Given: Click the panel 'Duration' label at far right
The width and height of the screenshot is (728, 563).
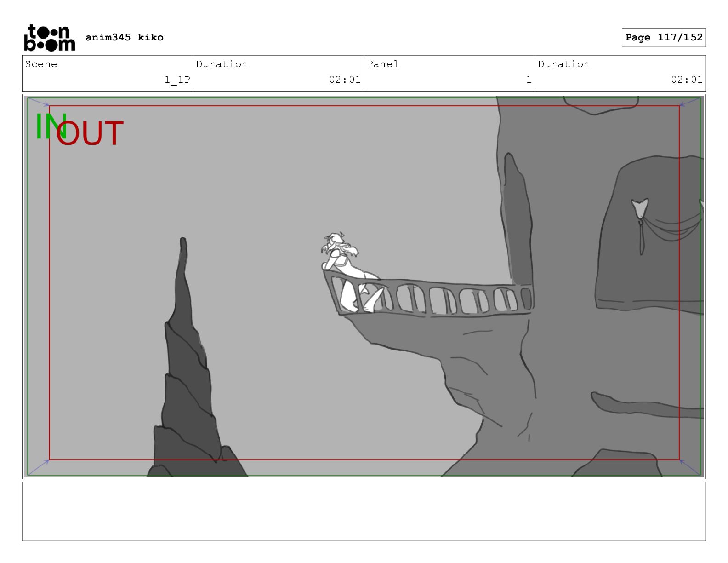Looking at the screenshot, I should (x=563, y=64).
